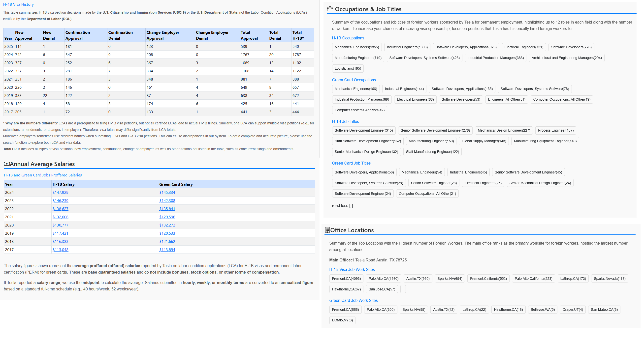644x339 pixels.
Task: Click the Main Office address 1 Tesla Road Austin
Action: click(x=379, y=260)
